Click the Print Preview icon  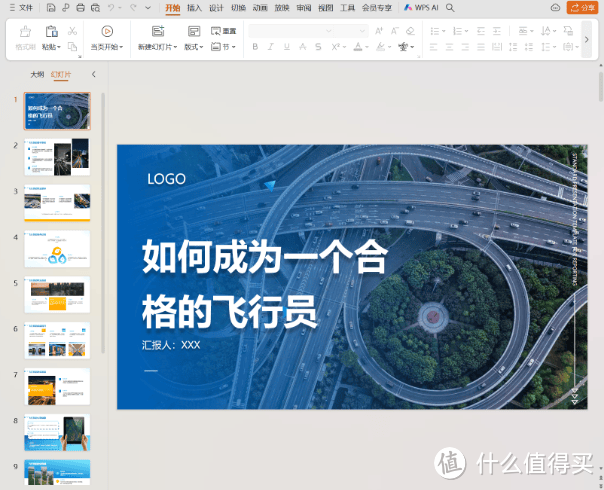(x=95, y=8)
